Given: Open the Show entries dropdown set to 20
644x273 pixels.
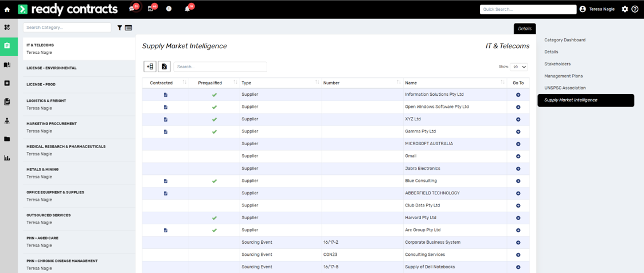Looking at the screenshot, I should [x=519, y=67].
